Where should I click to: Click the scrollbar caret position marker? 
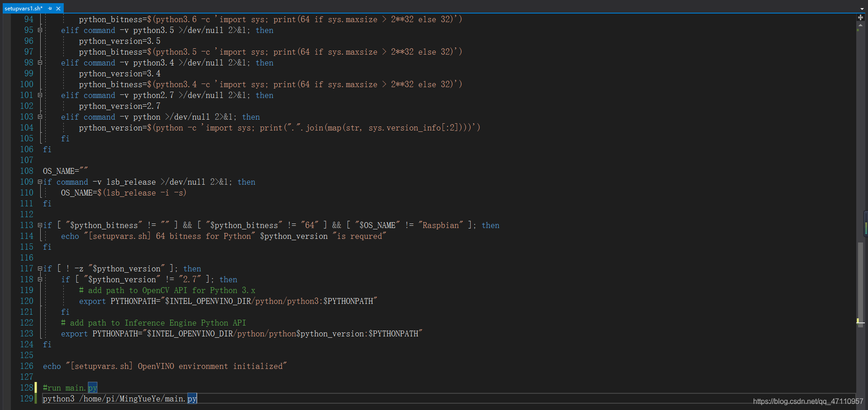[860, 321]
